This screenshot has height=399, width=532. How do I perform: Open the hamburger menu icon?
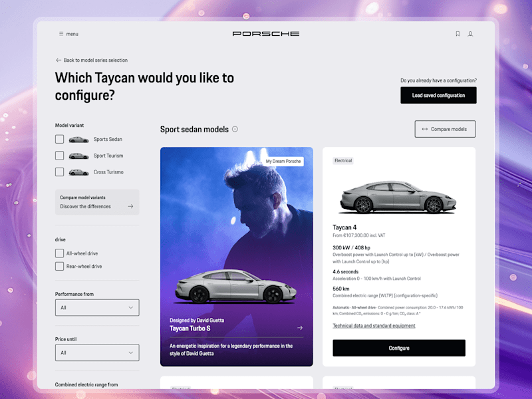pyautogui.click(x=61, y=34)
